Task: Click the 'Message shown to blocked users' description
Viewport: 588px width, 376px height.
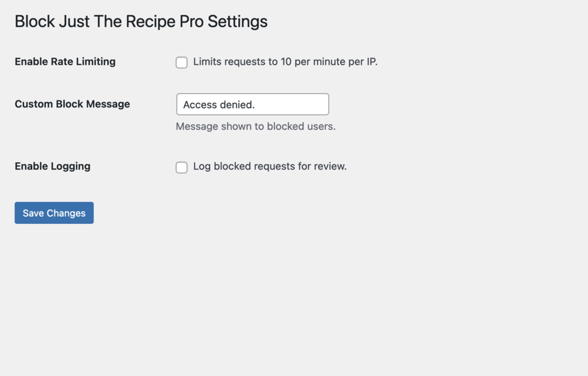Action: (256, 126)
